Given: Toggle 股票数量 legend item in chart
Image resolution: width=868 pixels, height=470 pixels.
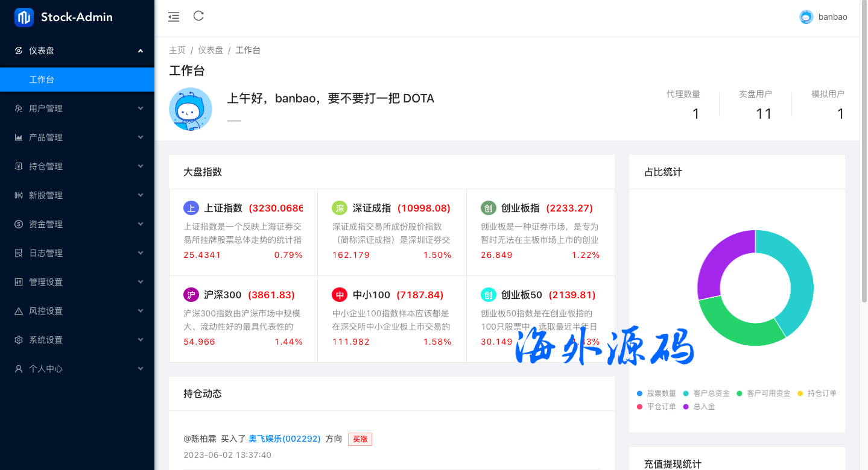Looking at the screenshot, I should [x=656, y=393].
